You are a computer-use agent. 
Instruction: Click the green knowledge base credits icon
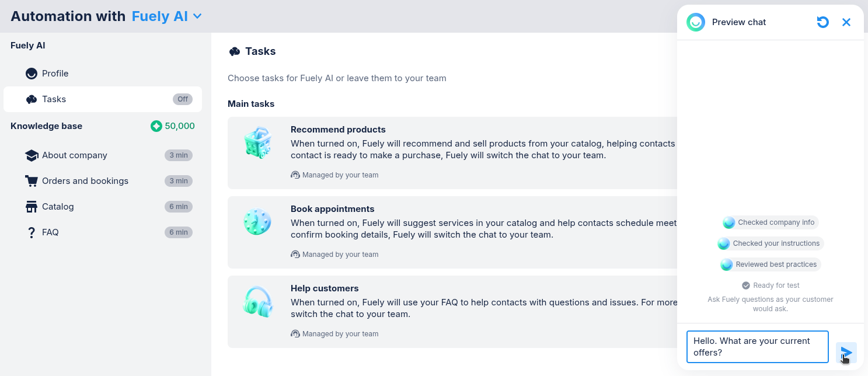156,126
